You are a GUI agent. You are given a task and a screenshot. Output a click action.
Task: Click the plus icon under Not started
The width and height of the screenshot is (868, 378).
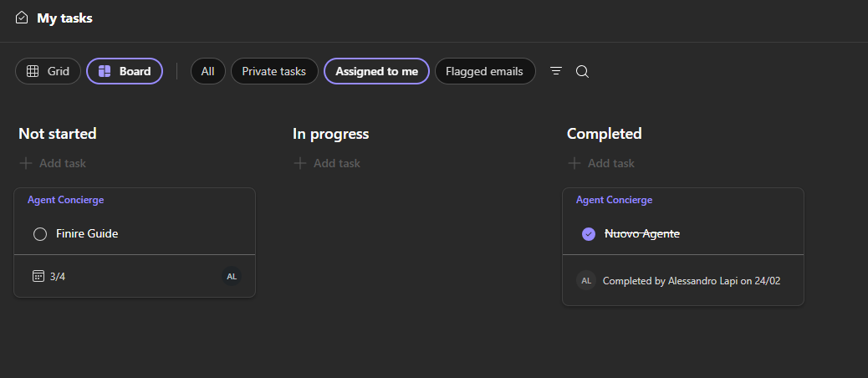pyautogui.click(x=26, y=163)
